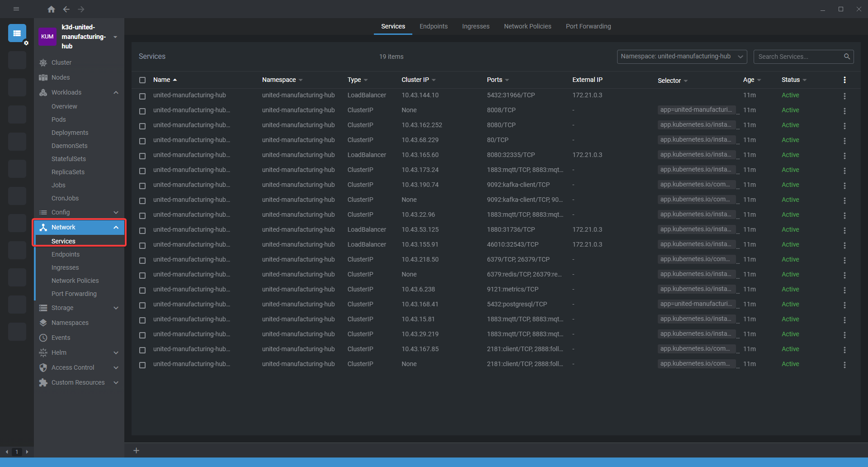
Task: Open the catalog list icon in hotbar
Action: pos(17,33)
